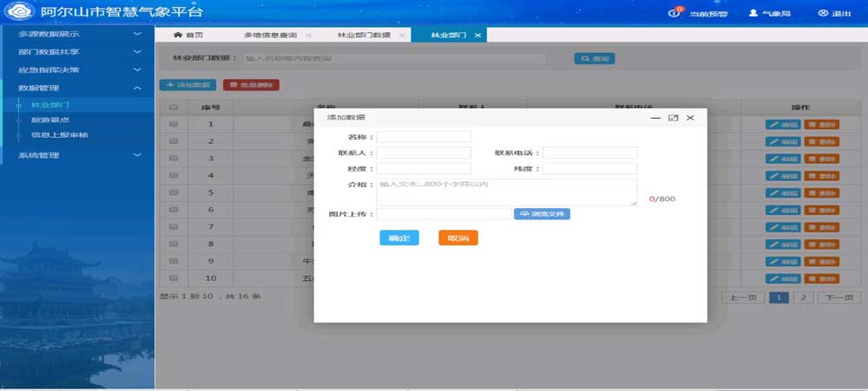Viewport: 868px width, 391px height.
Task: Switch to the 首页 tab
Action: (x=188, y=35)
